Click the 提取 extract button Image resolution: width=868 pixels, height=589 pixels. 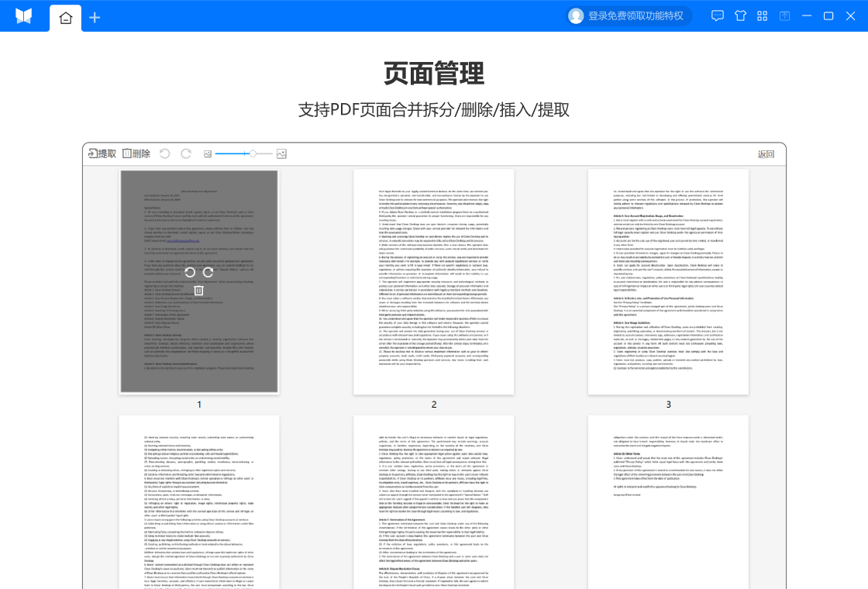pyautogui.click(x=102, y=153)
